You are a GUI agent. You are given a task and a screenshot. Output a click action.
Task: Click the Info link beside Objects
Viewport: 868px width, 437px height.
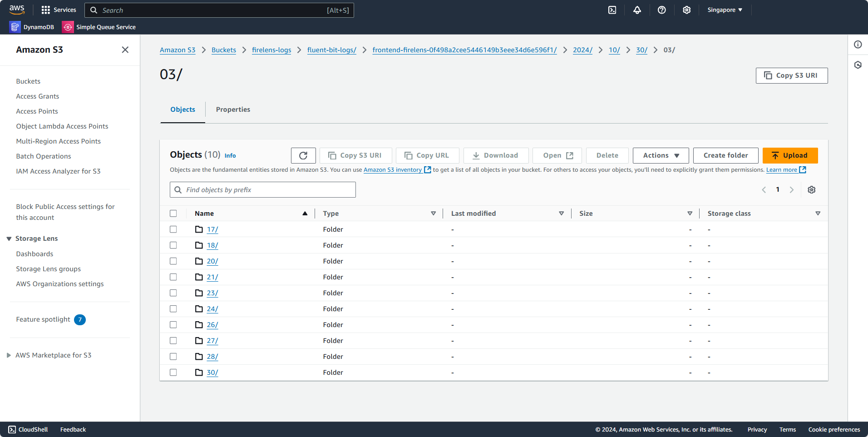click(x=230, y=155)
